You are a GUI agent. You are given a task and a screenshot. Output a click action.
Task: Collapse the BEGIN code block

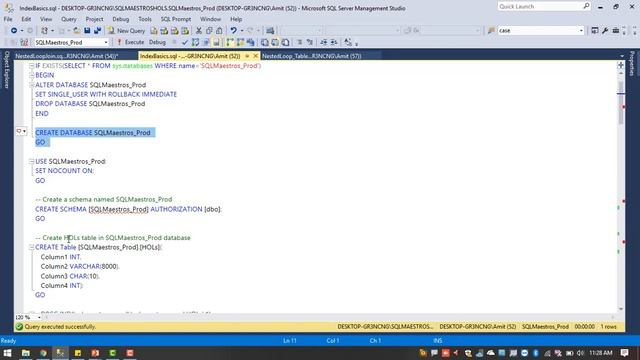(31, 75)
